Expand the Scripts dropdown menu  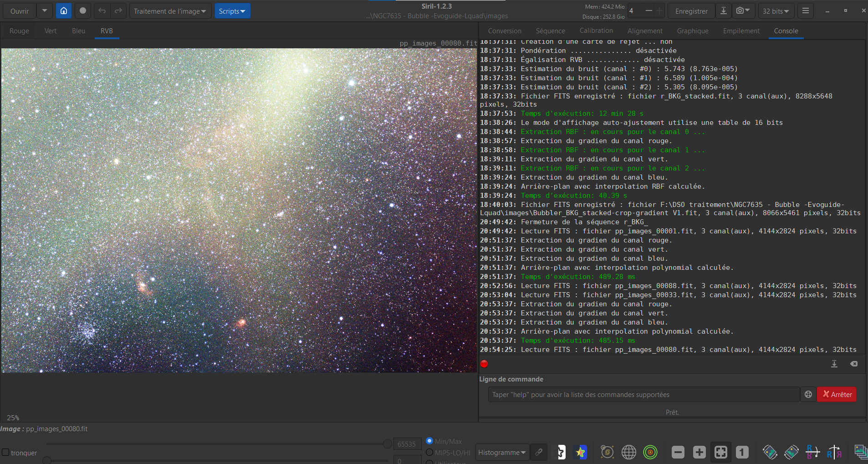point(232,11)
